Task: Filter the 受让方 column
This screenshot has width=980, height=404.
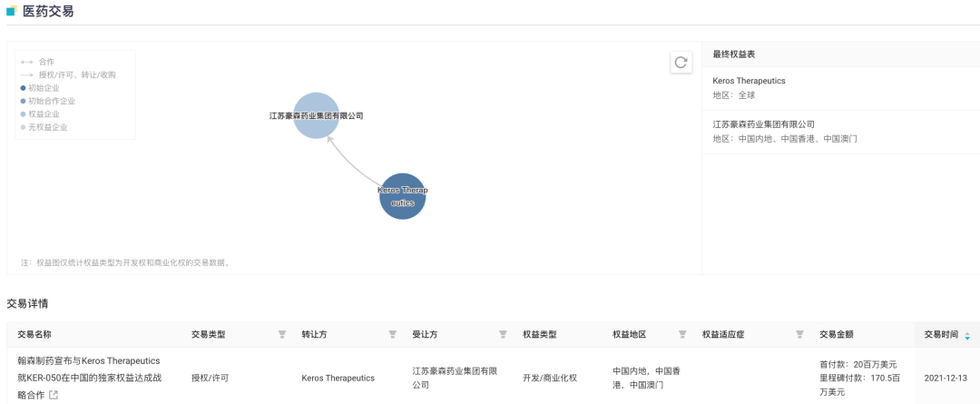Action: pos(503,335)
